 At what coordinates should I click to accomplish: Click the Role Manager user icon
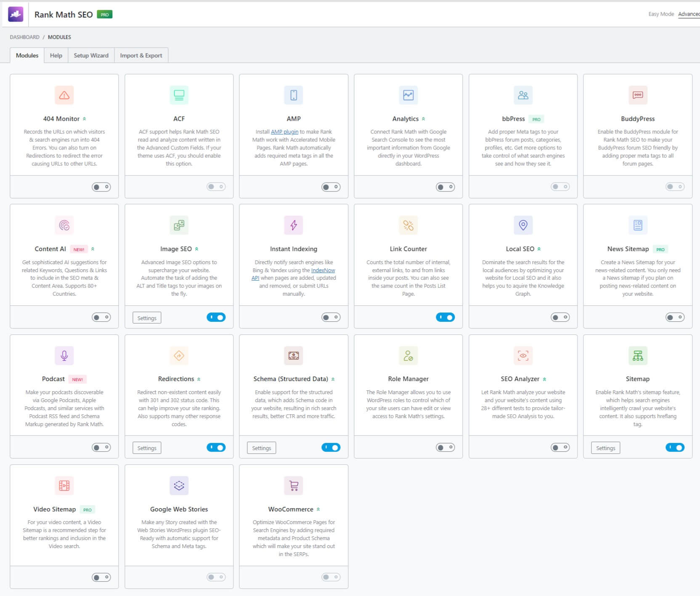tap(408, 355)
